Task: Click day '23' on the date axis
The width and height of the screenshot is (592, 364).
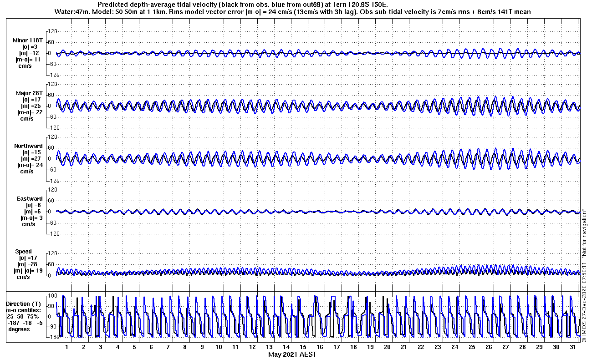Action: tap(437, 347)
